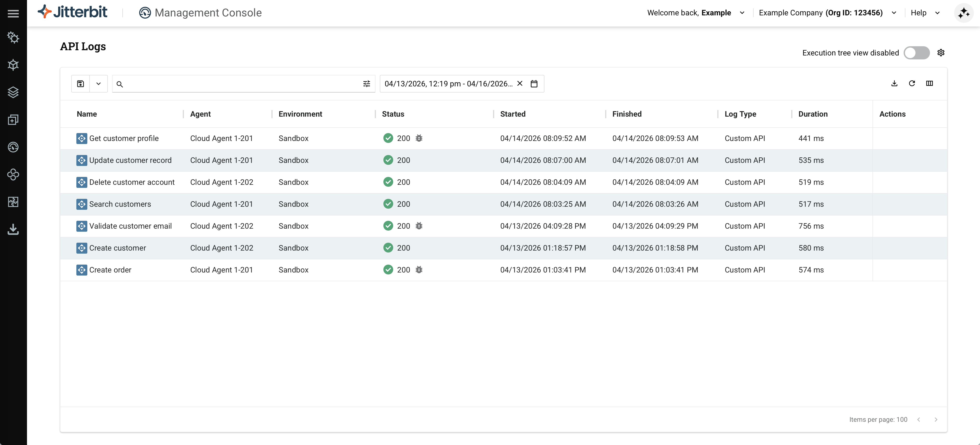The image size is (980, 445).
Task: Sort by the Finished column header
Action: pos(626,114)
